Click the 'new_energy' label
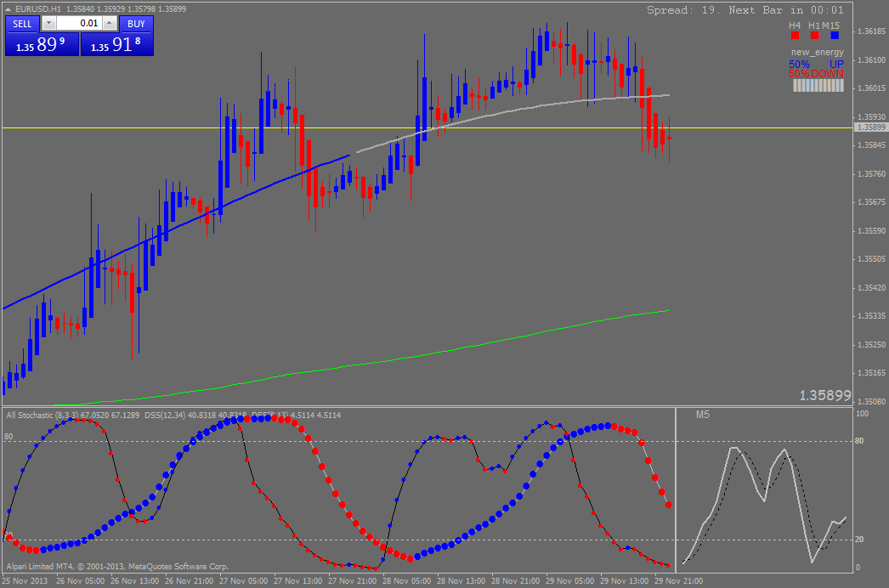Viewport: 889px width, 588px height. pyautogui.click(x=817, y=52)
